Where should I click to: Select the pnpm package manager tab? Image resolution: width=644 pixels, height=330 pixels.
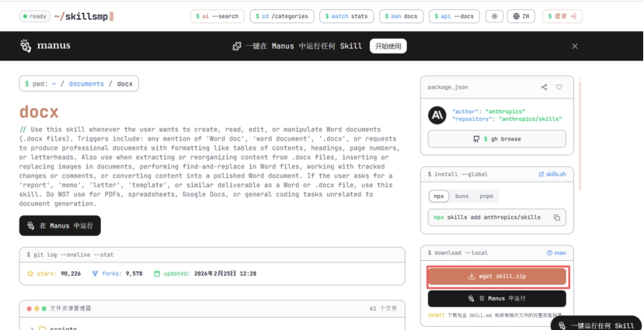[486, 196]
